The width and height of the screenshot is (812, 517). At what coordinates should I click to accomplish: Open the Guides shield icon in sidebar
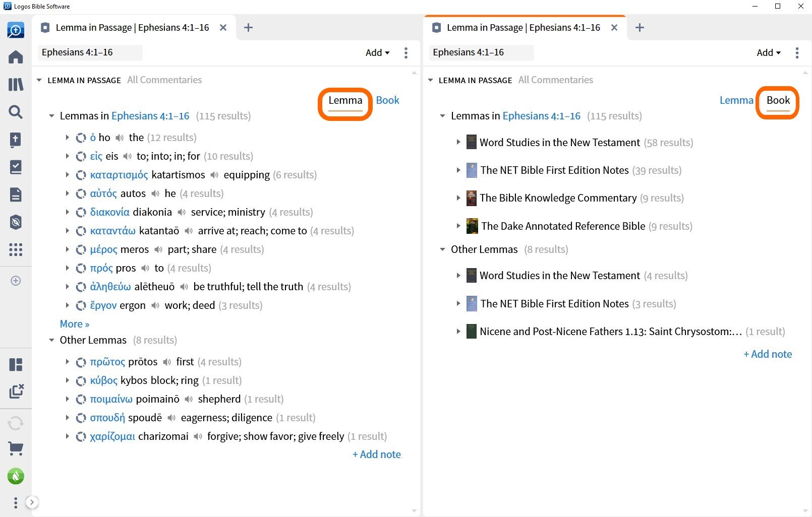point(16,222)
